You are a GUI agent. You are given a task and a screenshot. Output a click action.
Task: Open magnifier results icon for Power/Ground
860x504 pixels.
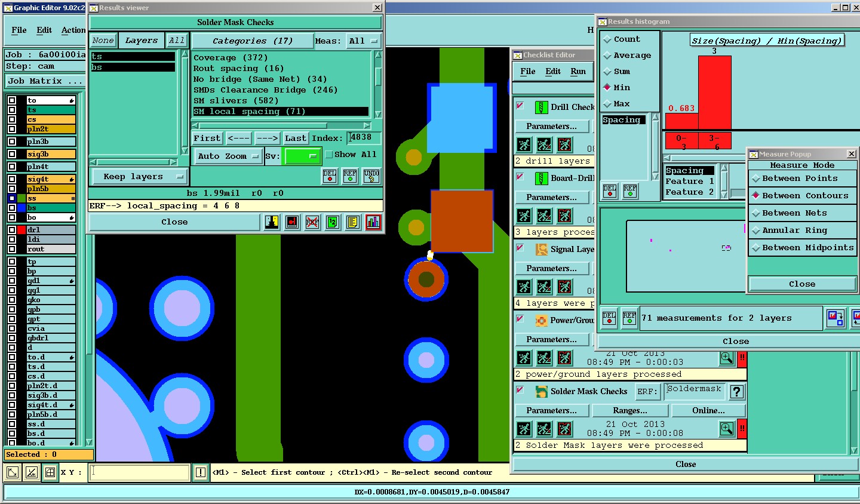726,358
